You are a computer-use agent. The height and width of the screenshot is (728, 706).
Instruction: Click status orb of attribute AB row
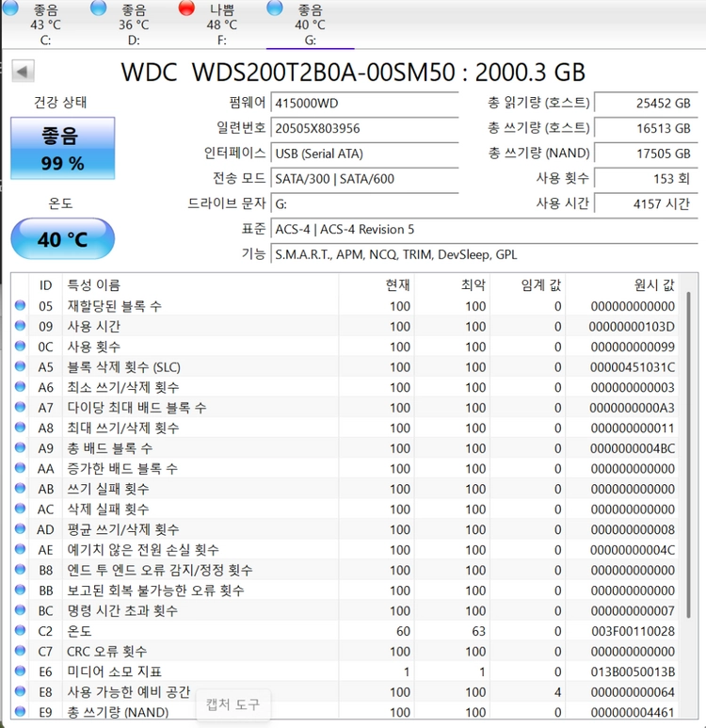point(20,488)
